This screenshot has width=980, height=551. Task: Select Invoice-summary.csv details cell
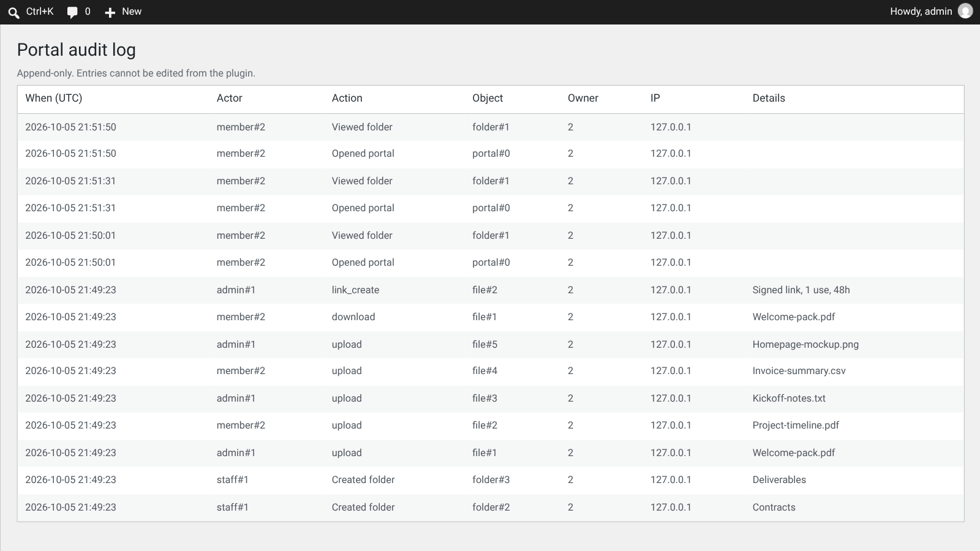point(799,370)
